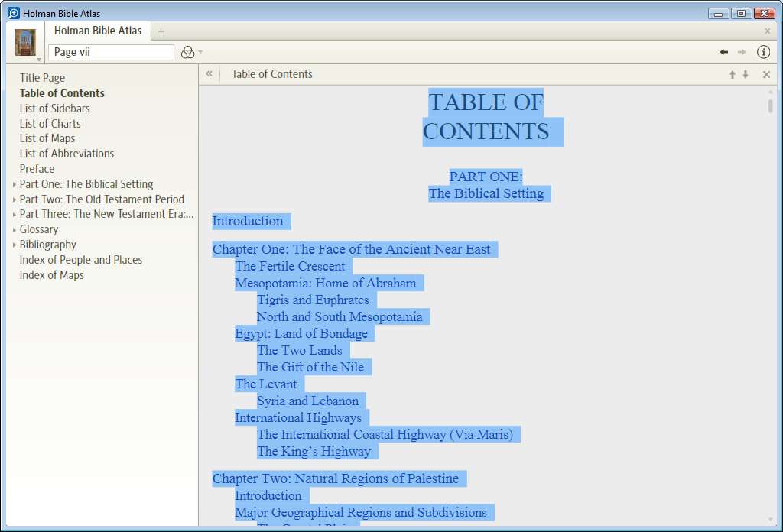The image size is (783, 532).
Task: Open The Levant link
Action: (266, 384)
